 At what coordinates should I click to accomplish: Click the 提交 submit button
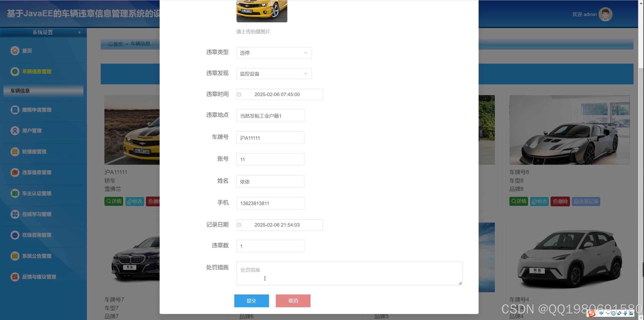[x=251, y=301]
